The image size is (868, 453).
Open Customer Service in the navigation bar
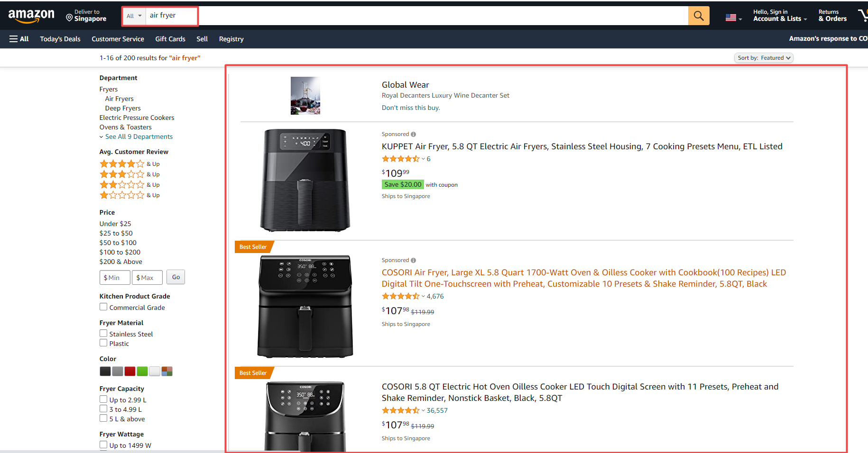tap(118, 39)
